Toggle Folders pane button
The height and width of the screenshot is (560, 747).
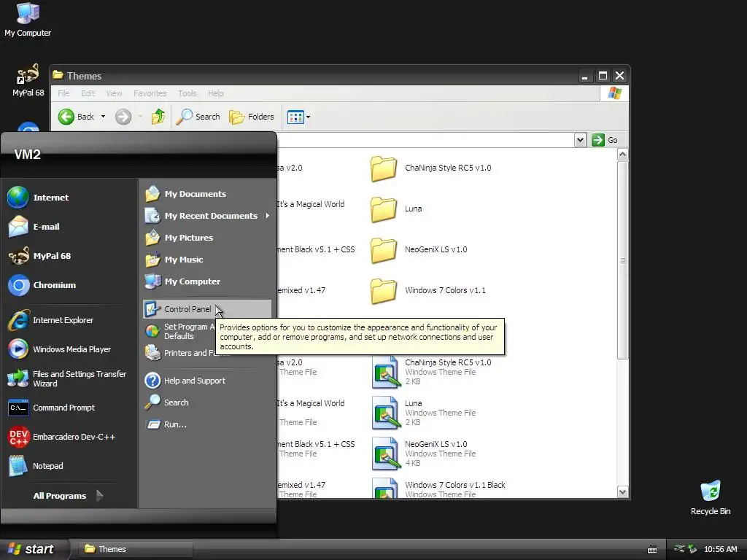tap(252, 117)
